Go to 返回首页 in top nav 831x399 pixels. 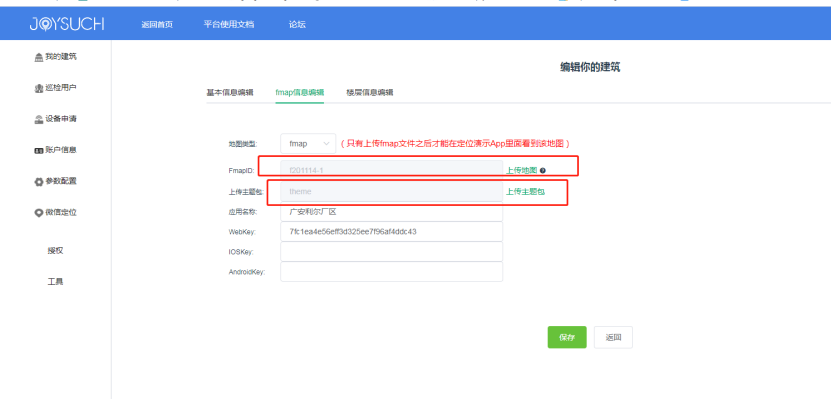tap(157, 24)
